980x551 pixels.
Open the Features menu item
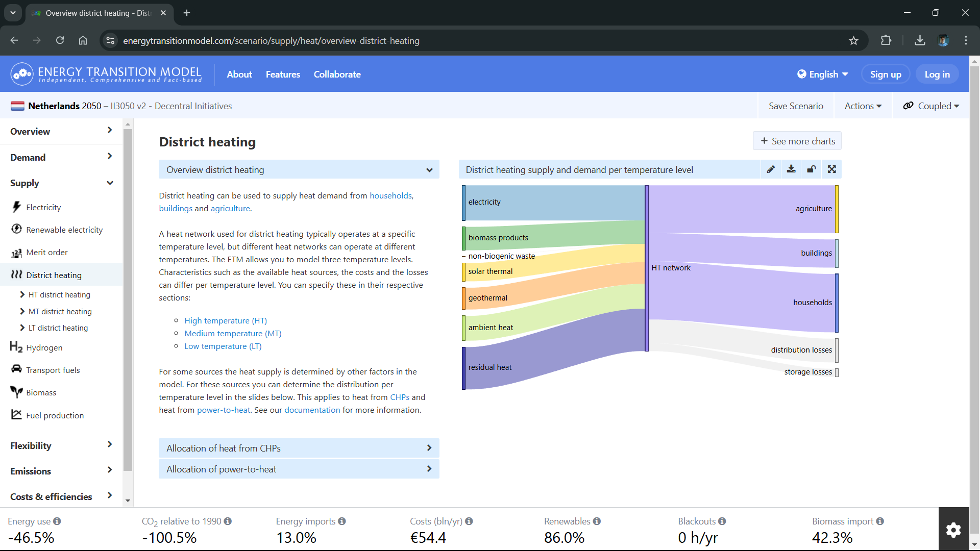point(283,74)
